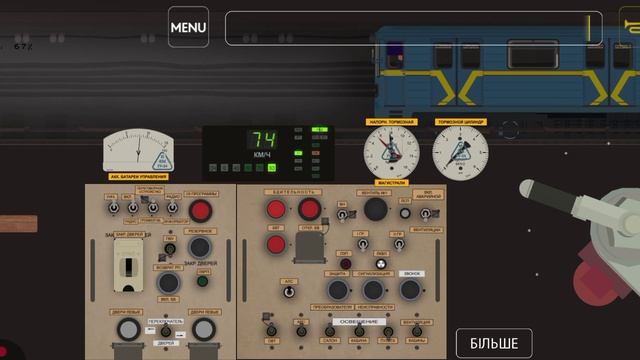
Task: Flip the third toggle in the left panel's top row
Action: pyautogui.click(x=153, y=208)
